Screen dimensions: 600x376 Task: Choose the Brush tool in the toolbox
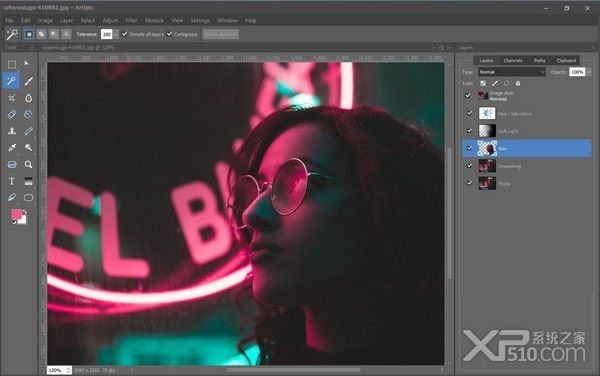pos(29,81)
